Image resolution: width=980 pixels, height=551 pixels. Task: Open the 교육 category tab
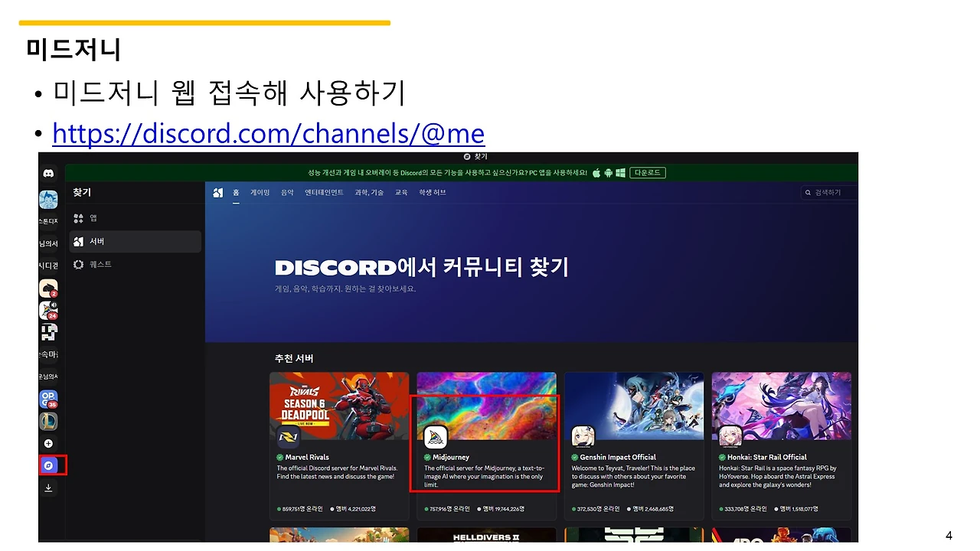(401, 192)
